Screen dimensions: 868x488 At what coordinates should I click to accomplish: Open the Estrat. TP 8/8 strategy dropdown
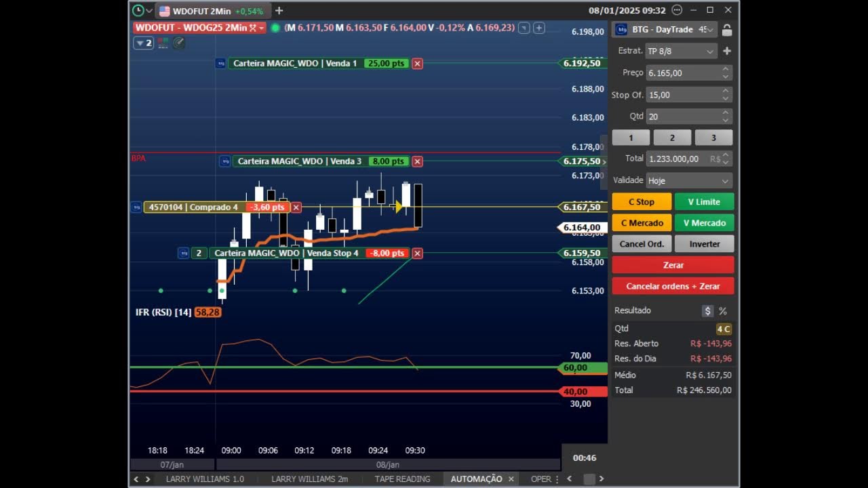pos(681,52)
